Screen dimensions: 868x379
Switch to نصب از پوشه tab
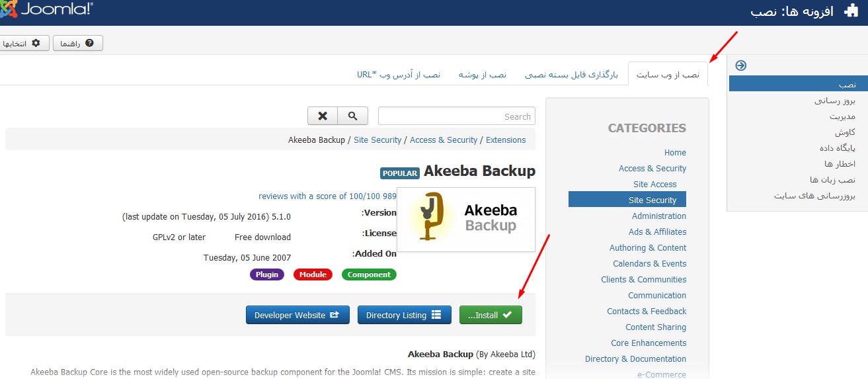tap(483, 75)
